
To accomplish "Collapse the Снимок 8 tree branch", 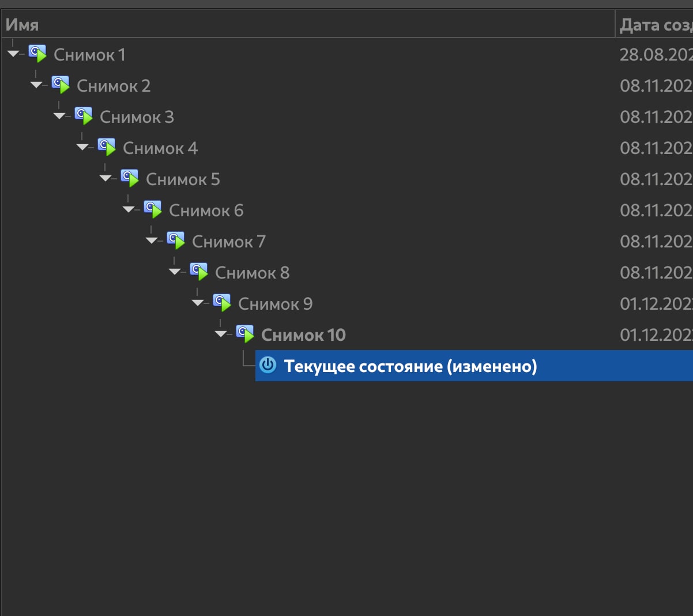I will coord(174,272).
